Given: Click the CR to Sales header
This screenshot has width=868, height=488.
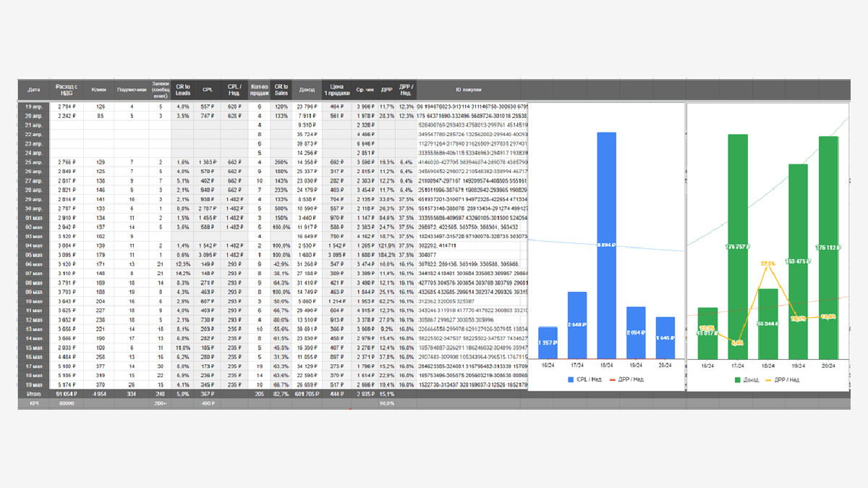Looking at the screenshot, I should [281, 91].
